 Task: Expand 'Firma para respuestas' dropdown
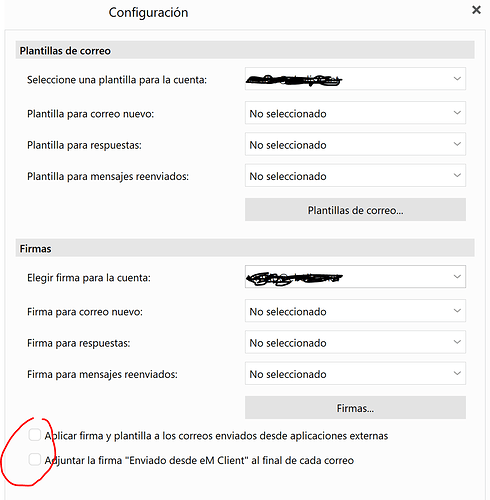pos(355,342)
